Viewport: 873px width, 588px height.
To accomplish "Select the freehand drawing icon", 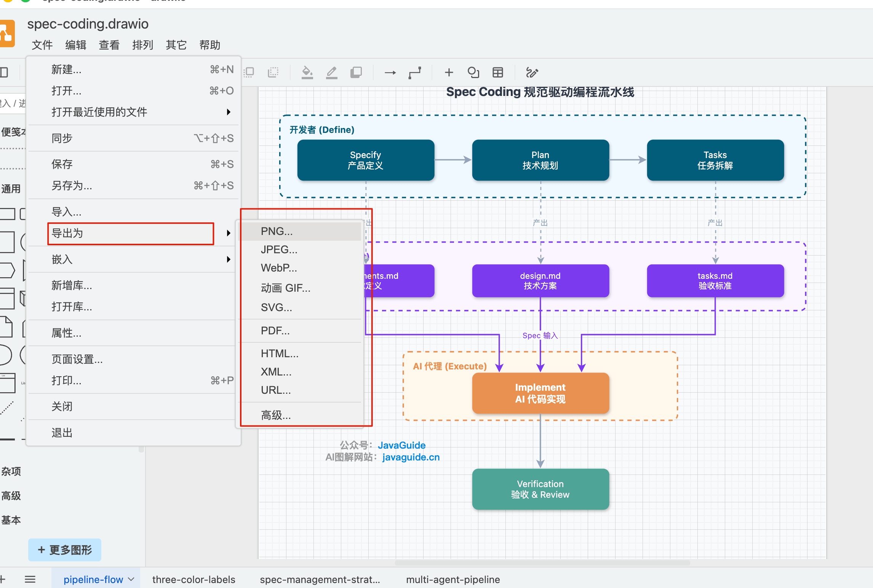I will pyautogui.click(x=532, y=72).
